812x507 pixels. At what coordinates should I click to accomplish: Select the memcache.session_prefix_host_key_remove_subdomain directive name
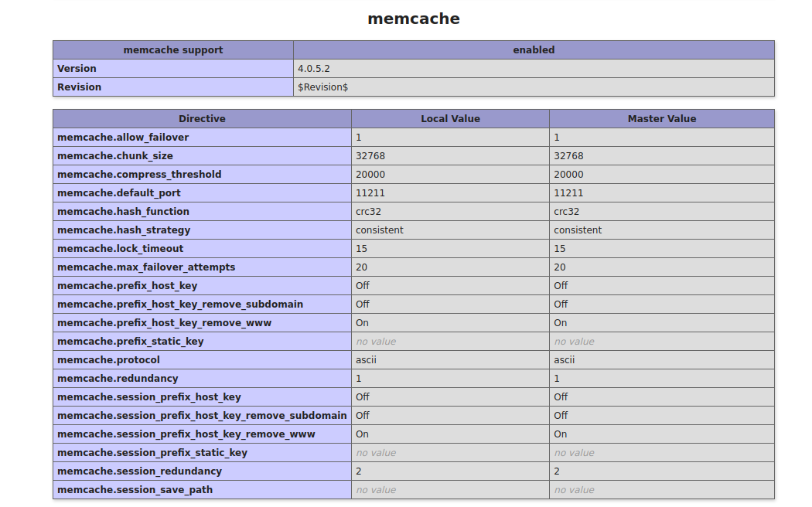(x=202, y=416)
